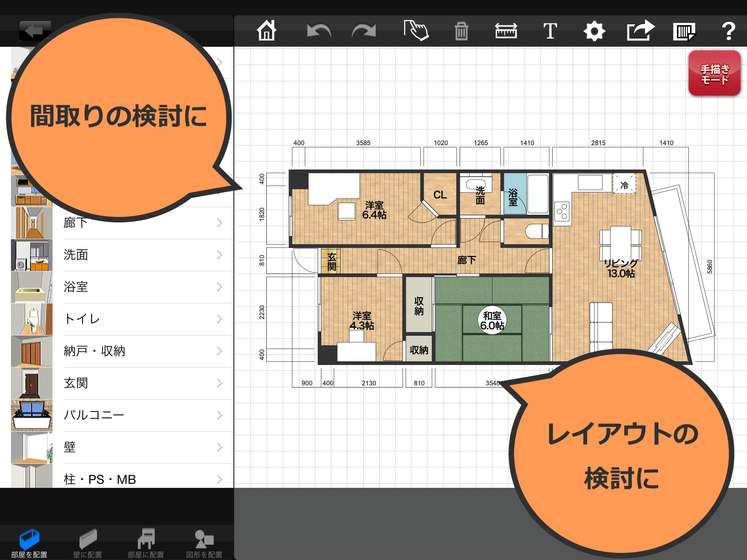Open the 図形を配置 tab

click(204, 543)
